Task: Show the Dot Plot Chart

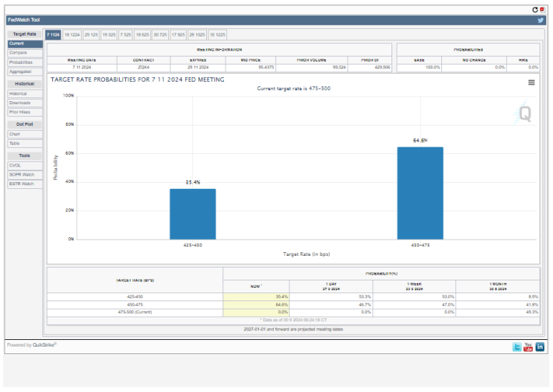Action: [25, 135]
